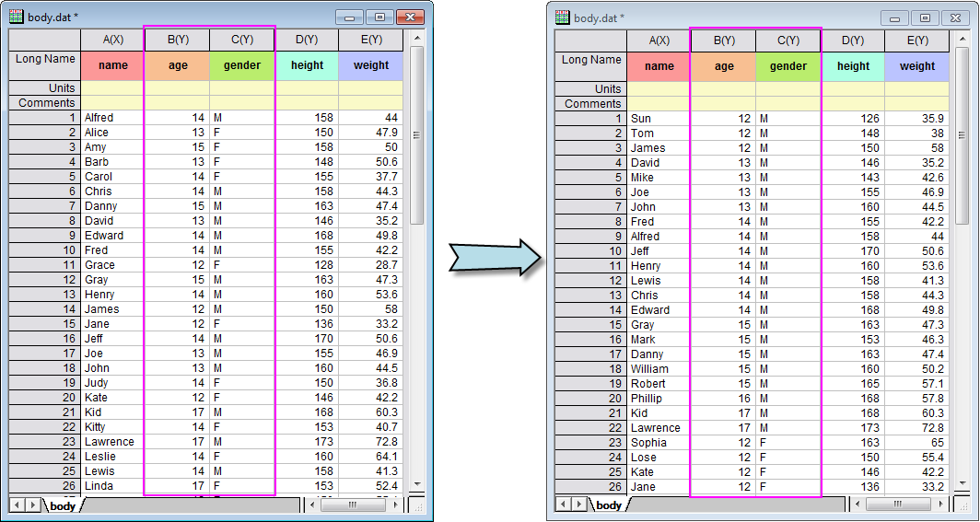Click height value 126 in right window
Viewport: 980px width, 522px height.
click(x=853, y=119)
